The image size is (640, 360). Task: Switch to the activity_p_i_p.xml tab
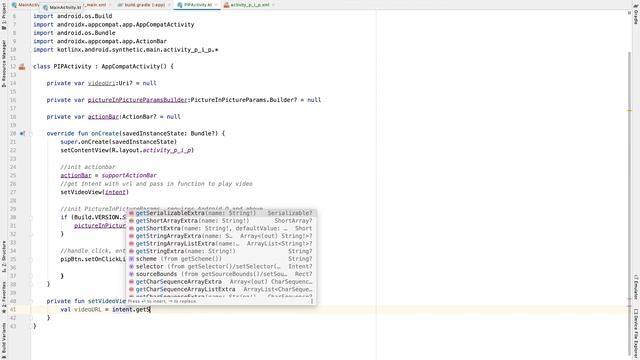pyautogui.click(x=250, y=5)
